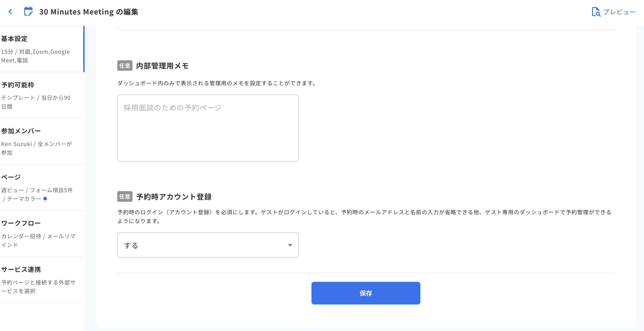Click the 予約時アカウント登録 heading
This screenshot has height=331, width=644.
174,197
